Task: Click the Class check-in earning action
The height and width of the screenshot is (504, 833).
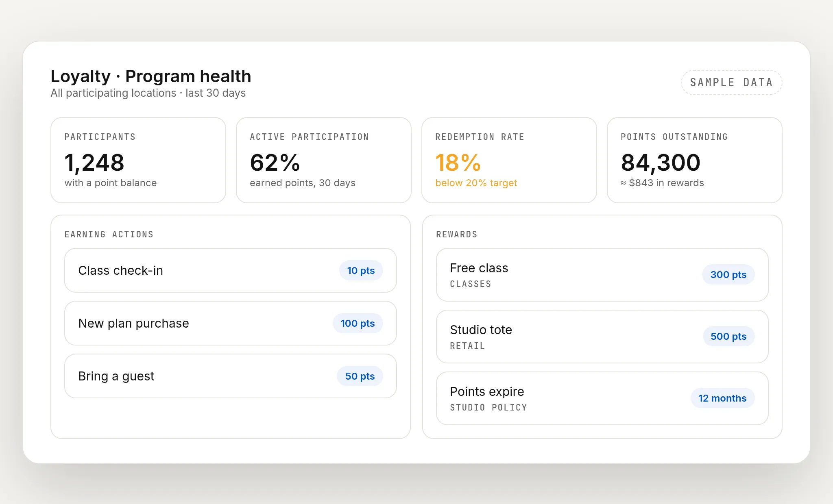Action: click(x=231, y=270)
